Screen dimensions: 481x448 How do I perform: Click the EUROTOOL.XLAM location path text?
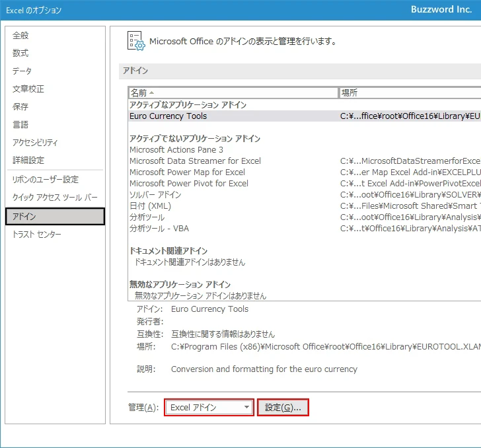point(326,347)
